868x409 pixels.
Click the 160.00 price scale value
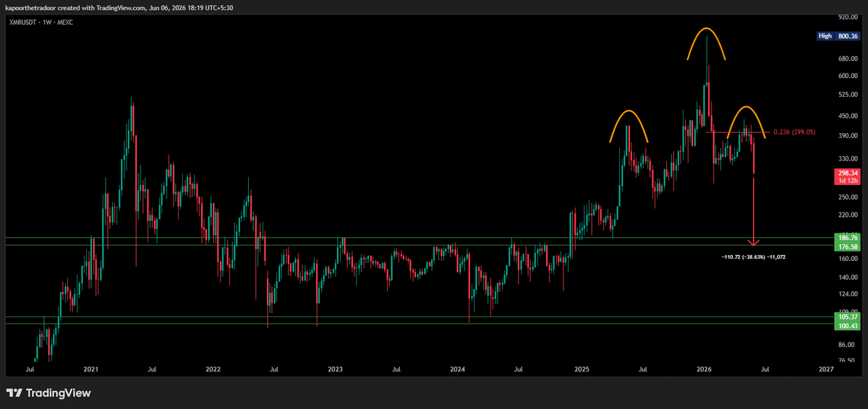(x=847, y=259)
